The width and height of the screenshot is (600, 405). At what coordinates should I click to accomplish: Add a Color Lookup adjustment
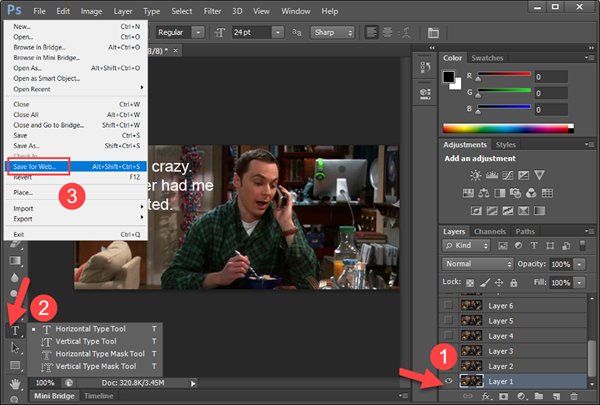click(547, 193)
